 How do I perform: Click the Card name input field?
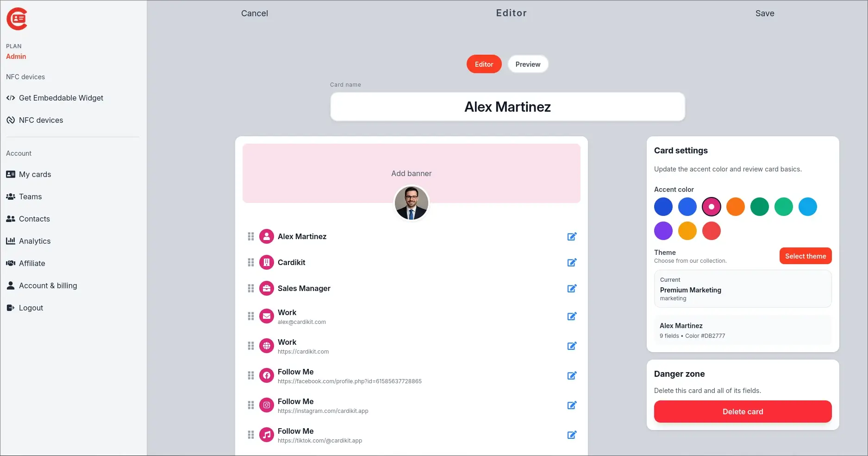point(507,107)
